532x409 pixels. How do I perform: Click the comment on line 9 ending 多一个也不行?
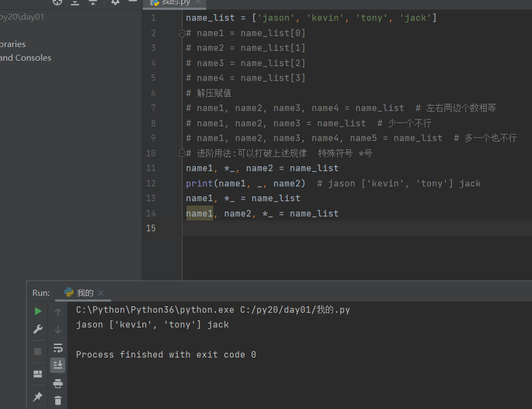[x=351, y=138]
